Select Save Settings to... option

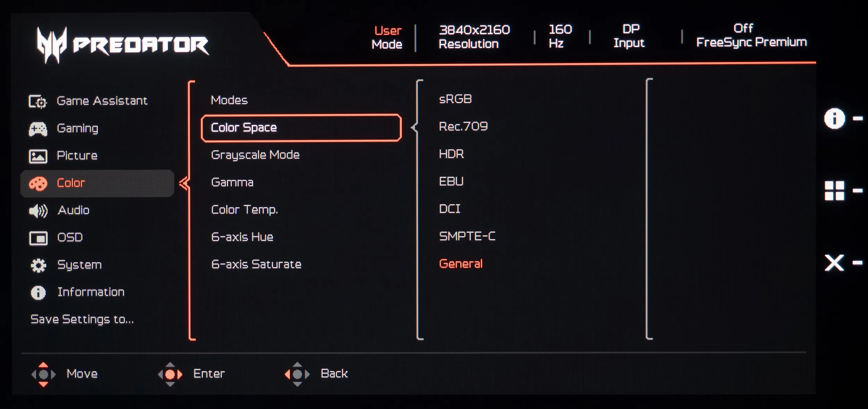82,319
